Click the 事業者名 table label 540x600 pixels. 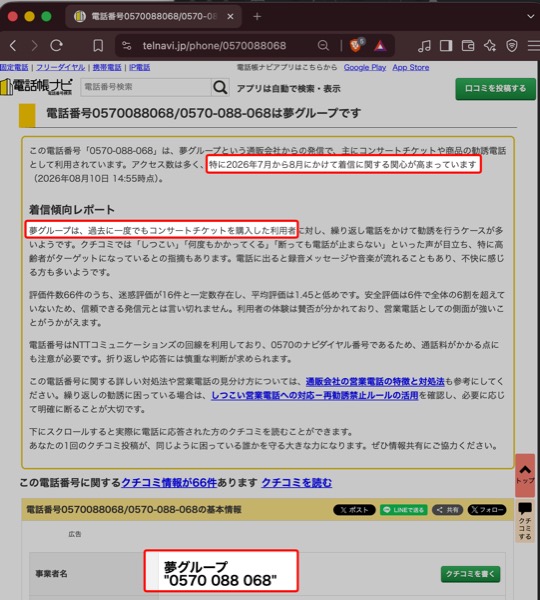pos(51,574)
